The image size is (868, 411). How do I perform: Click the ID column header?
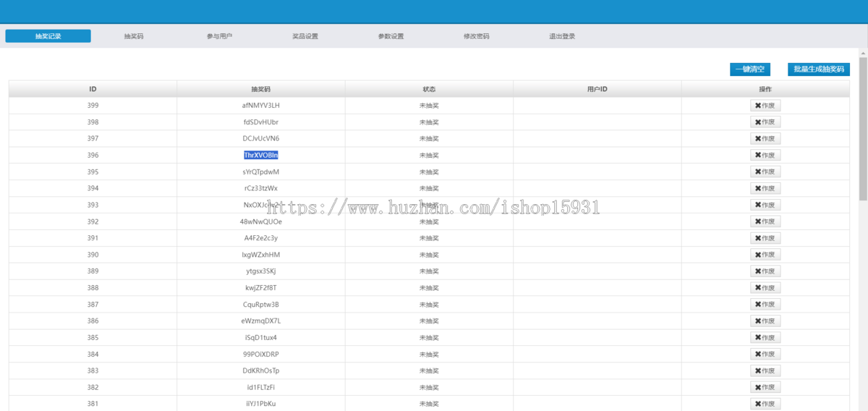[x=93, y=89]
